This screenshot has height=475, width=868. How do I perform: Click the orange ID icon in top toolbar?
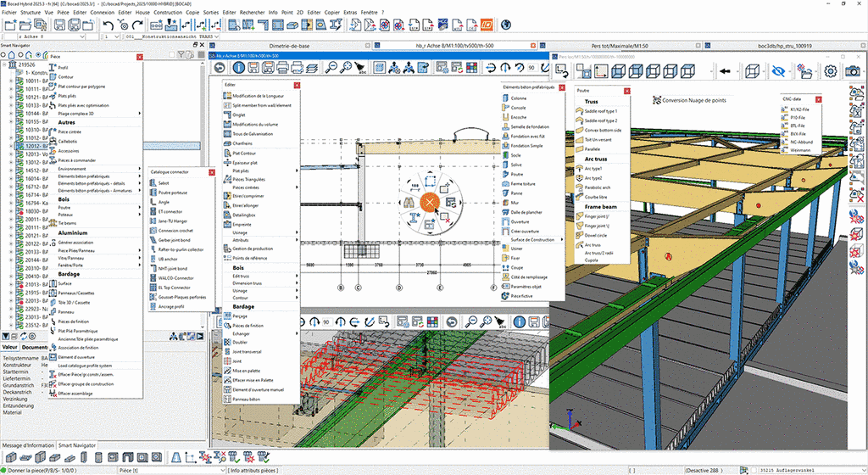[x=487, y=25]
